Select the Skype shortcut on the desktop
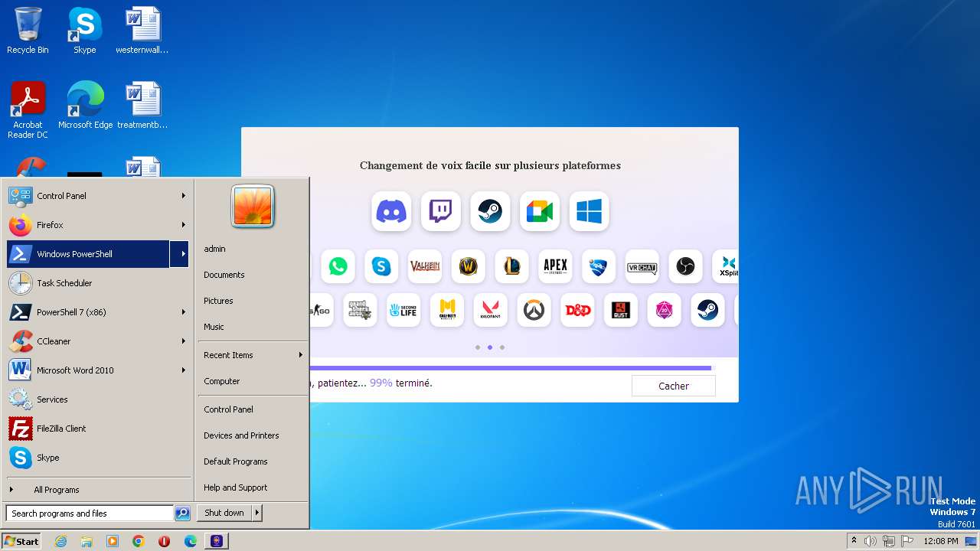The height and width of the screenshot is (551, 980). click(84, 31)
